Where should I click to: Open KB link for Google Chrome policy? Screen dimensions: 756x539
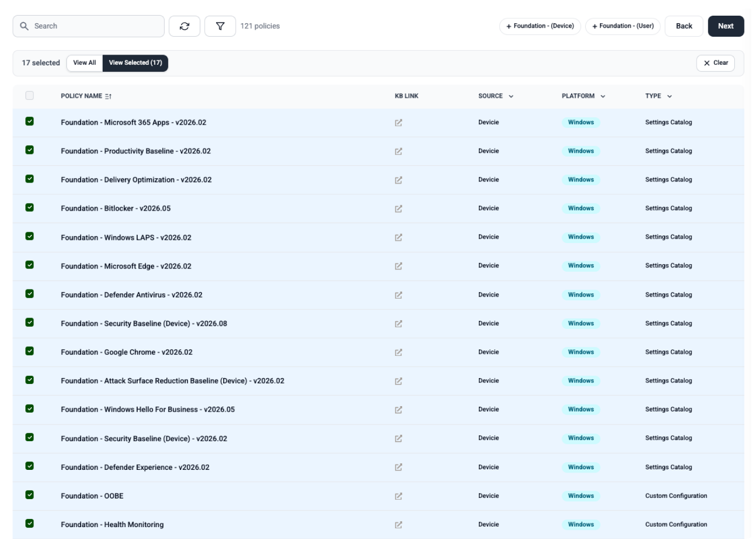(x=398, y=352)
